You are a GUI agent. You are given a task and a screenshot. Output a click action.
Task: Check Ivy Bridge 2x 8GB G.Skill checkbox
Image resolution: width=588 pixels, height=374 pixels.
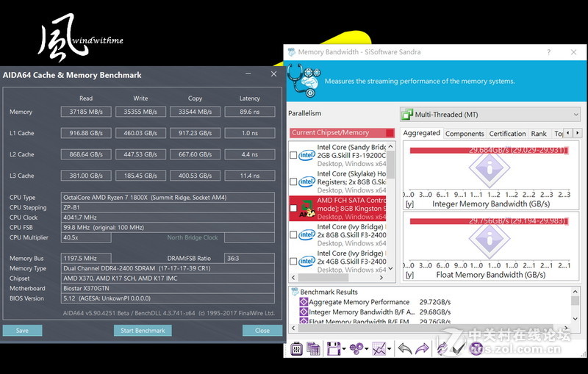pos(293,235)
